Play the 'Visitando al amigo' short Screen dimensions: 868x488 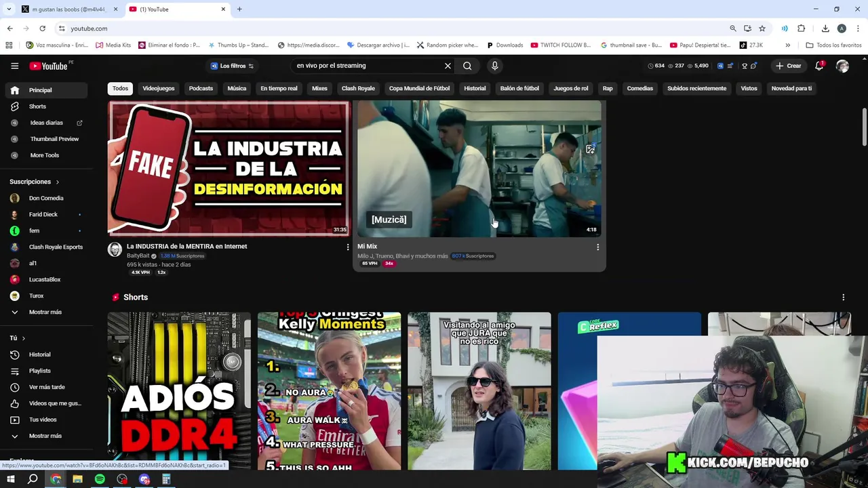point(479,391)
